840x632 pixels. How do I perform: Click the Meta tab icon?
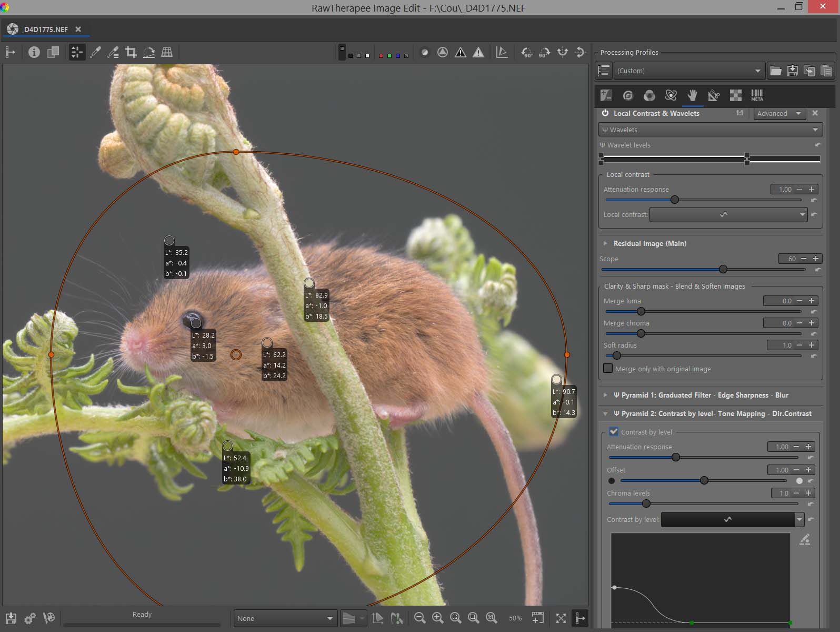(757, 95)
